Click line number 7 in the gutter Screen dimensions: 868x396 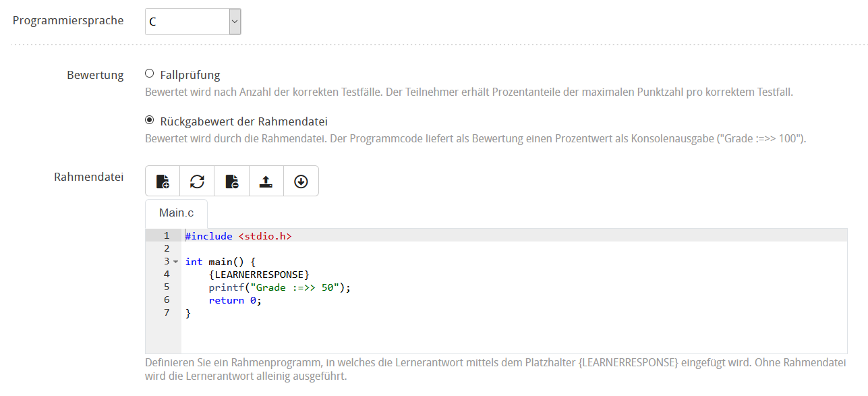point(166,313)
